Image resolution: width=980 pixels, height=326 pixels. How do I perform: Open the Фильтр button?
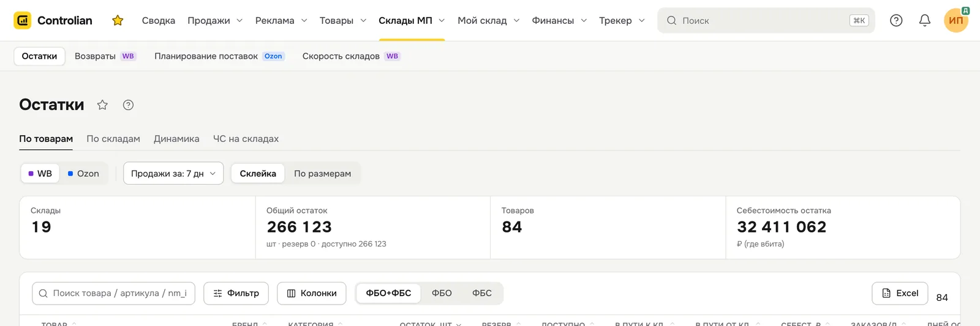coord(236,294)
